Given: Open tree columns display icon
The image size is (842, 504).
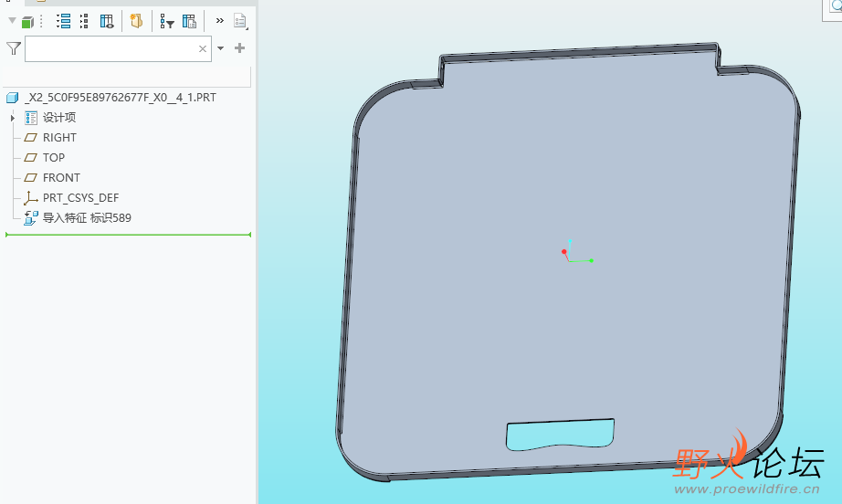Looking at the screenshot, I should click(x=107, y=21).
